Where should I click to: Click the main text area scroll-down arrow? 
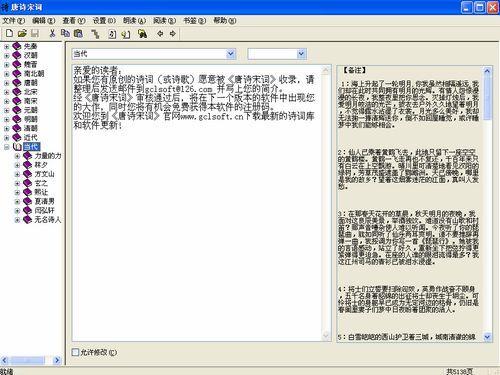point(326,335)
